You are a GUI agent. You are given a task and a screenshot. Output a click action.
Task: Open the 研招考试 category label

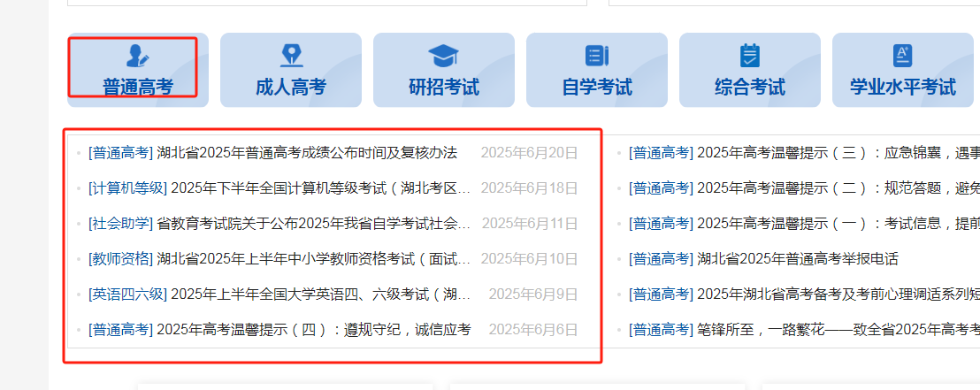click(x=444, y=87)
